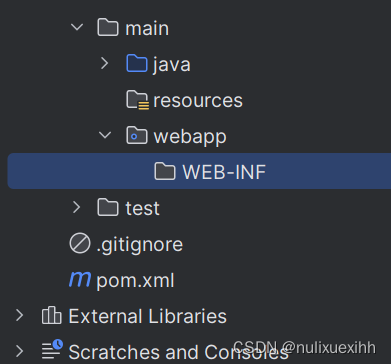This screenshot has width=391, height=364.
Task: Select the .gitignore file label
Action: (140, 245)
